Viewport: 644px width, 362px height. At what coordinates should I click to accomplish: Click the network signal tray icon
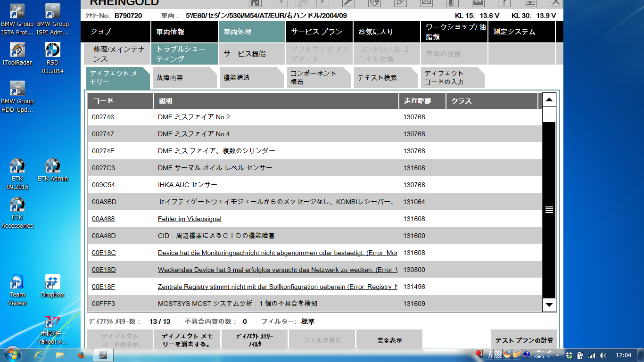pyautogui.click(x=591, y=355)
